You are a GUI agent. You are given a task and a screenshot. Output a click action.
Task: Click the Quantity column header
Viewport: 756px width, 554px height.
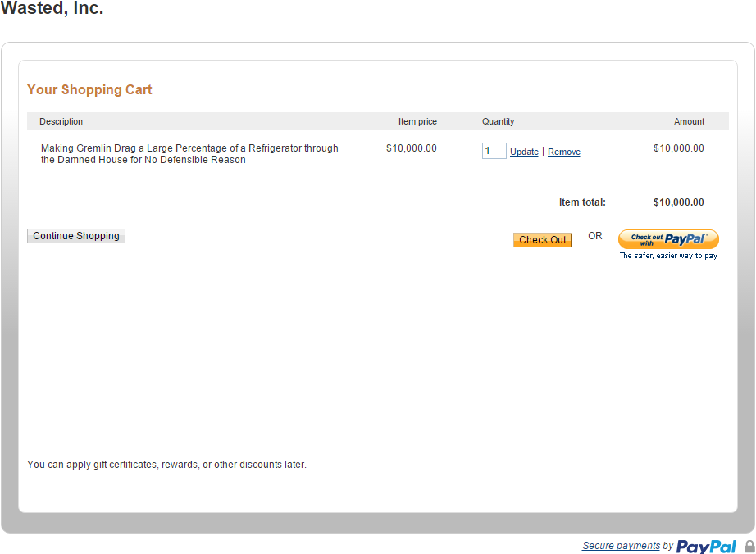tap(498, 121)
